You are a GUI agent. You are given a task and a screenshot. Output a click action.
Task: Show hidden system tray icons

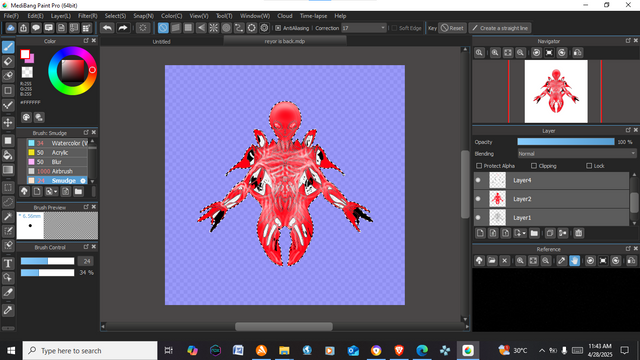tap(542, 351)
